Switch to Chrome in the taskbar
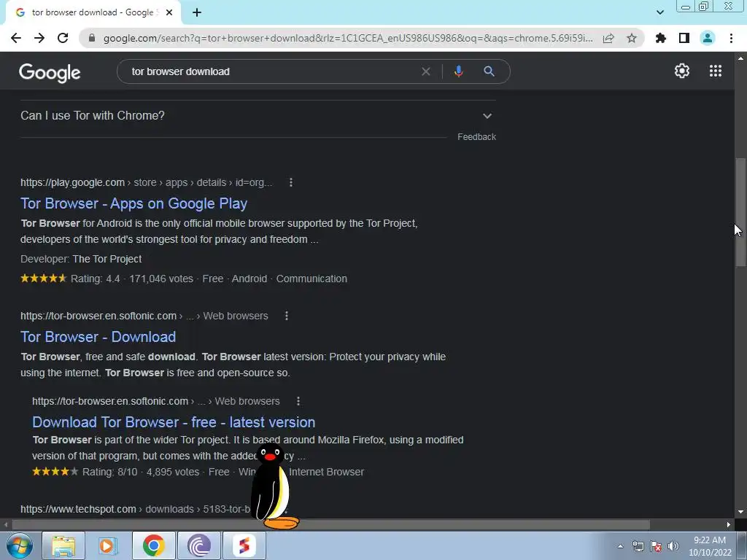The height and width of the screenshot is (560, 747). point(153,545)
